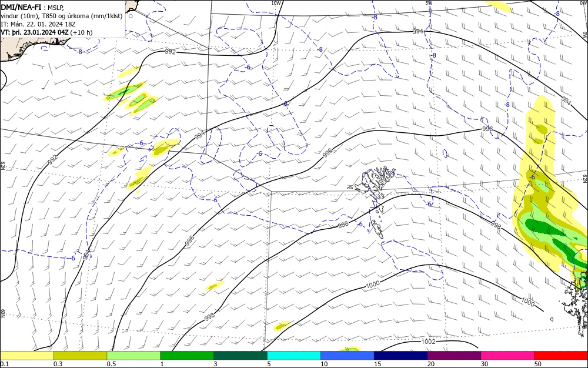This screenshot has width=588, height=368.
Task: Select the pink 30–50 legend color block
Action: click(x=508, y=356)
